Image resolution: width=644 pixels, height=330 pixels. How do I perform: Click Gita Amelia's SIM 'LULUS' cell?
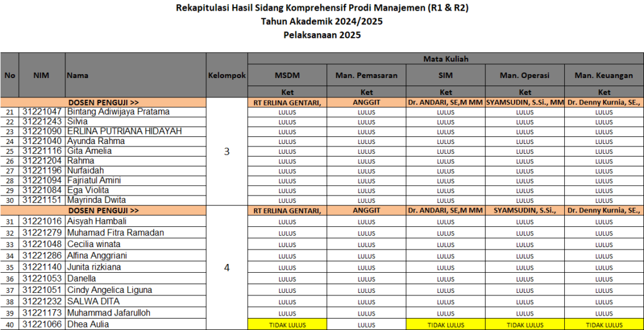[x=446, y=151]
